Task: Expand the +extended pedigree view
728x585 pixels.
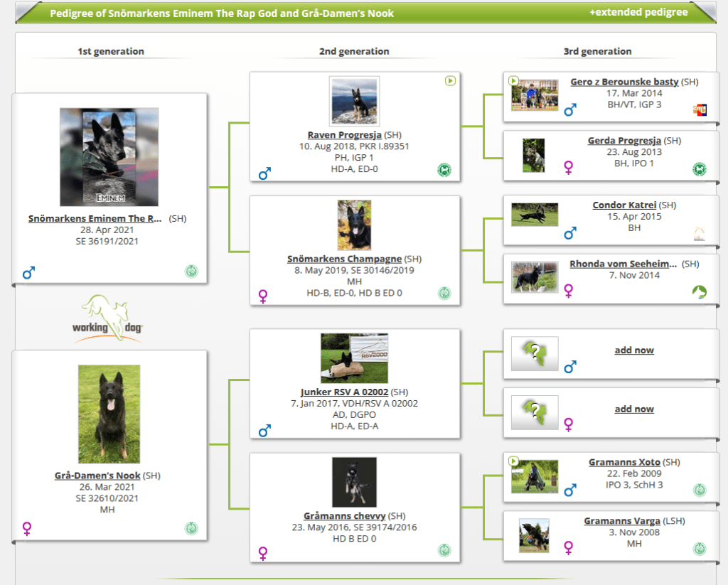Action: click(x=638, y=13)
